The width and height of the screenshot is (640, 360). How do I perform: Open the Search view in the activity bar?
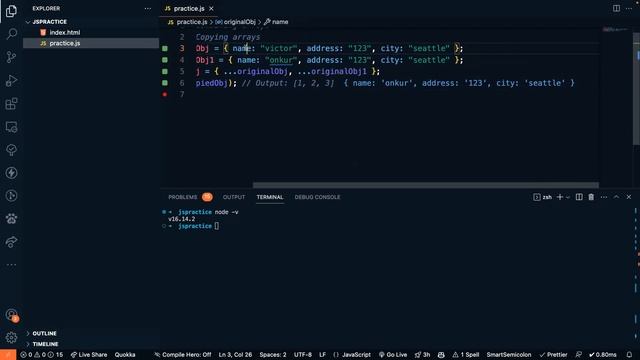click(x=11, y=33)
